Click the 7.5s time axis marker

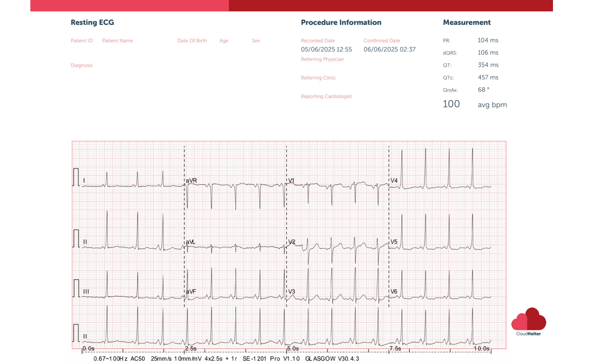pyautogui.click(x=395, y=348)
